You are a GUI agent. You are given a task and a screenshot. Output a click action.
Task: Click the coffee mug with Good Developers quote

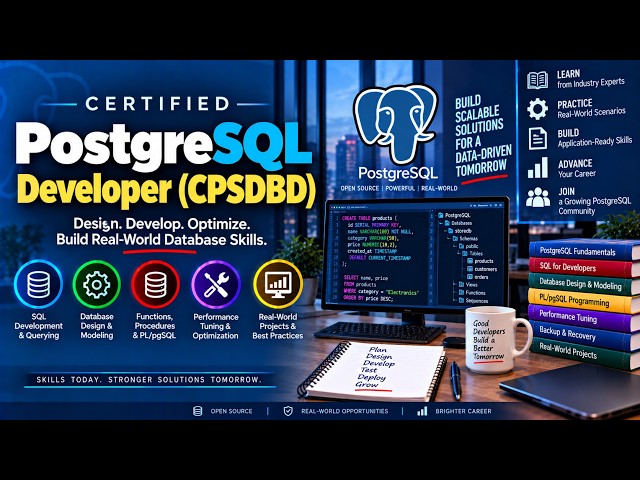[498, 340]
